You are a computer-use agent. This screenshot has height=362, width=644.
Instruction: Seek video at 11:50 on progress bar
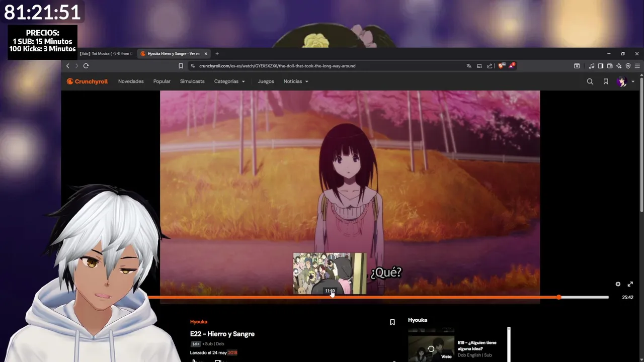pos(331,297)
